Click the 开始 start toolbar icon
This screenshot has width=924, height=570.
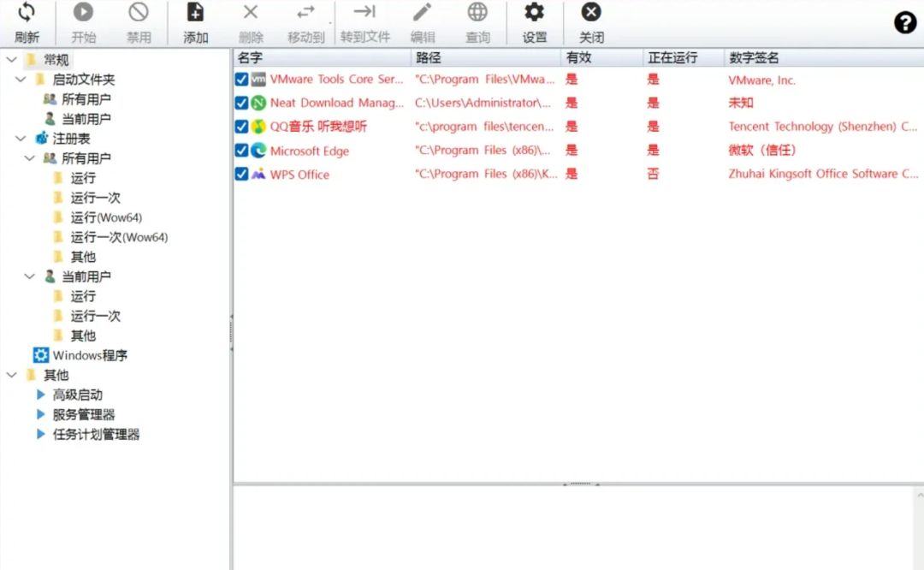click(83, 12)
